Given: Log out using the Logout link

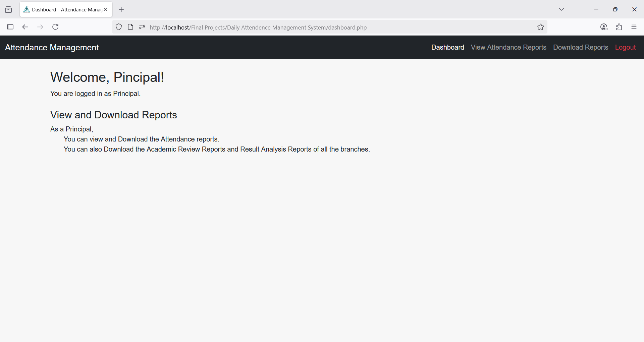Looking at the screenshot, I should click(x=625, y=47).
